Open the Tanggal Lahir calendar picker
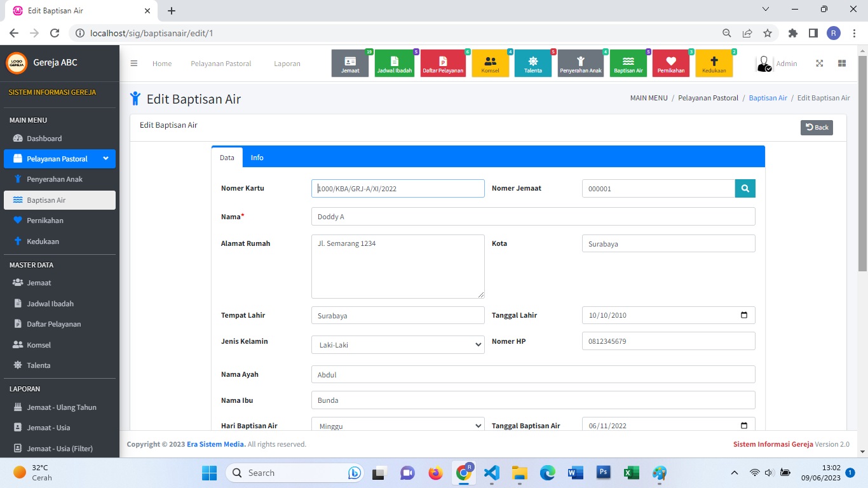This screenshot has width=868, height=488. pyautogui.click(x=744, y=315)
